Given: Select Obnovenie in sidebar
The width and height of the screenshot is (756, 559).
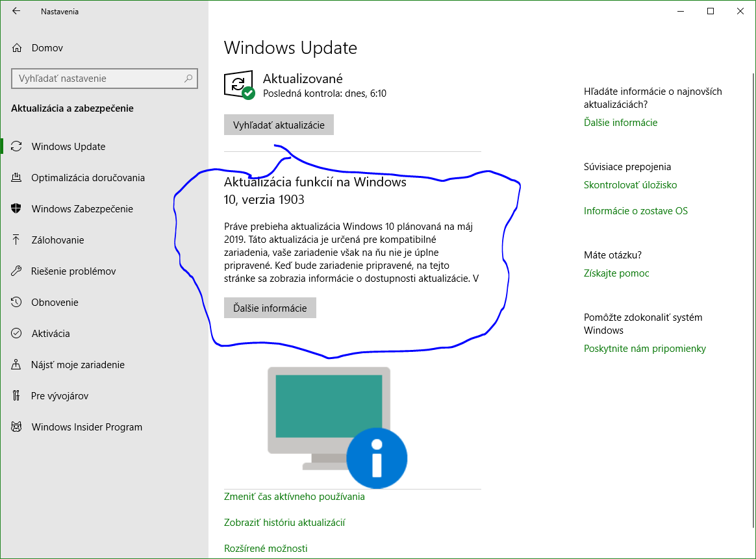Looking at the screenshot, I should coord(105,302).
